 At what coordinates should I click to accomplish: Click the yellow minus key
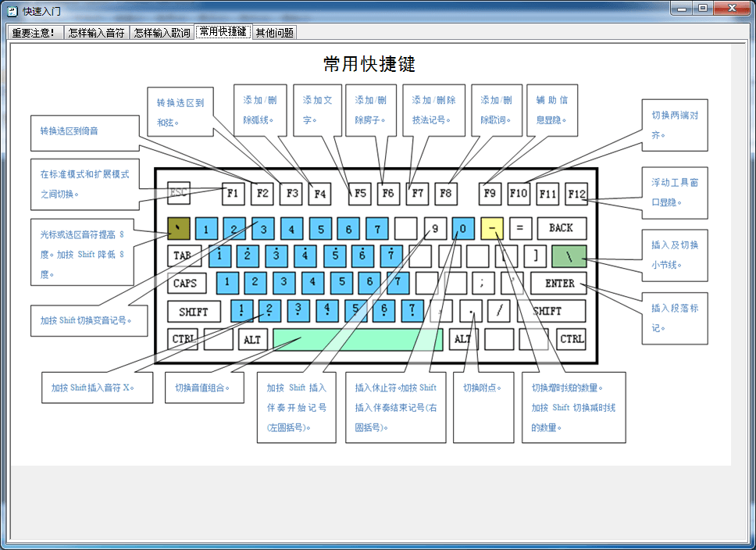point(492,228)
